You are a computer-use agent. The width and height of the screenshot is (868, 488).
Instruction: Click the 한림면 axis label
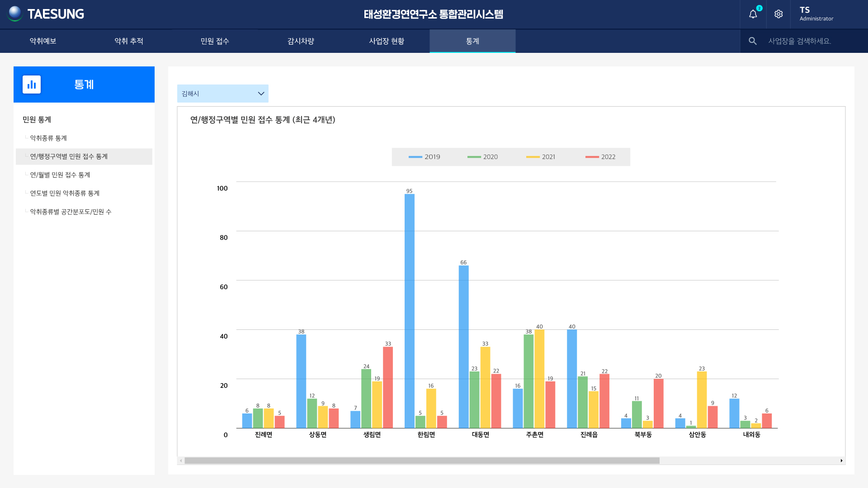(426, 435)
